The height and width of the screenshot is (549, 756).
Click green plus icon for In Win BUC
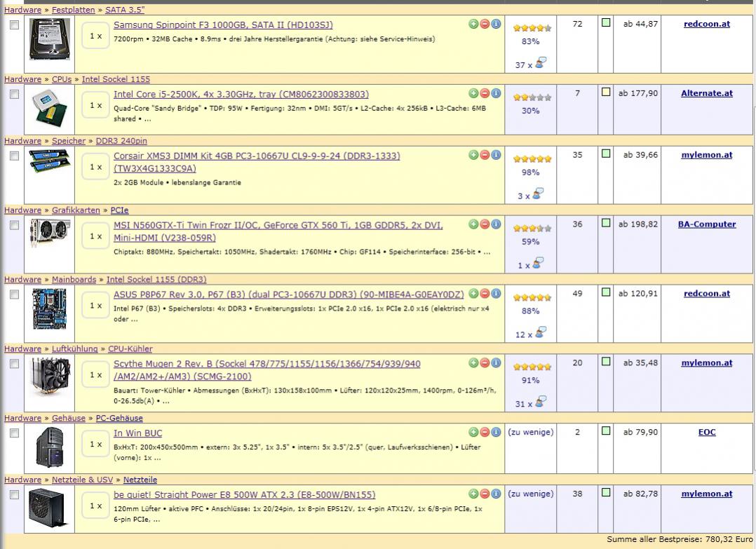[x=473, y=433]
